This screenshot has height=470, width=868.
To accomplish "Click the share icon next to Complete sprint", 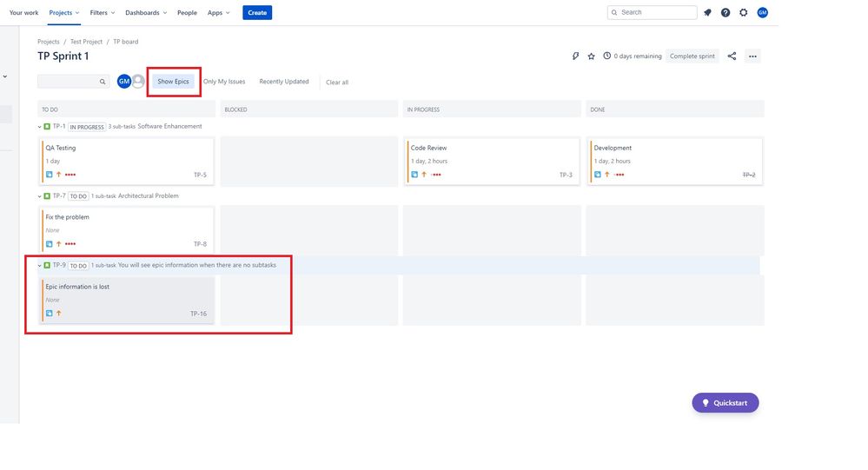I will (x=732, y=56).
